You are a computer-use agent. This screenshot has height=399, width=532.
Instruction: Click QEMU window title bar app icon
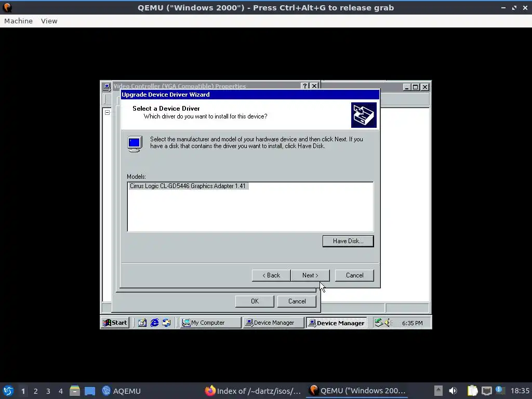tap(7, 7)
